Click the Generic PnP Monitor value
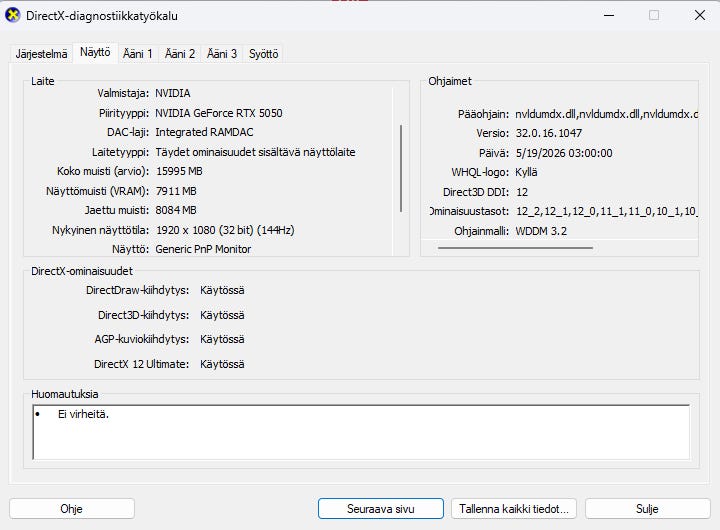This screenshot has height=530, width=720. click(x=203, y=249)
